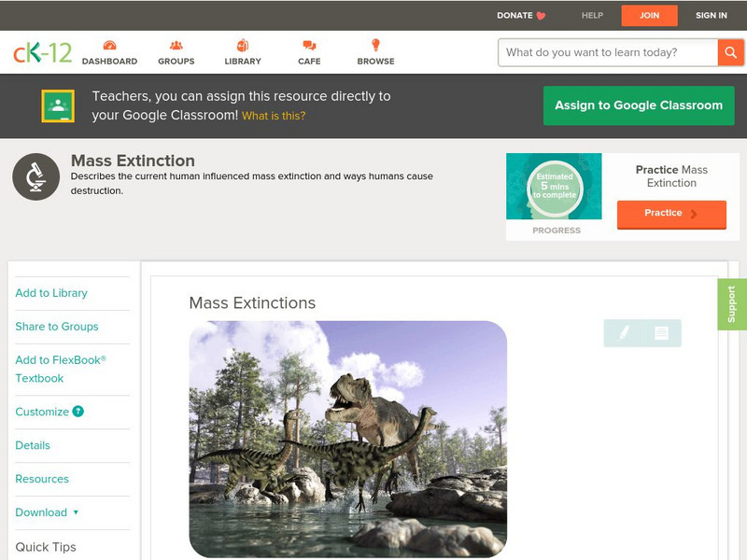747x560 pixels.
Task: Open the Resources sidebar link
Action: [42, 479]
